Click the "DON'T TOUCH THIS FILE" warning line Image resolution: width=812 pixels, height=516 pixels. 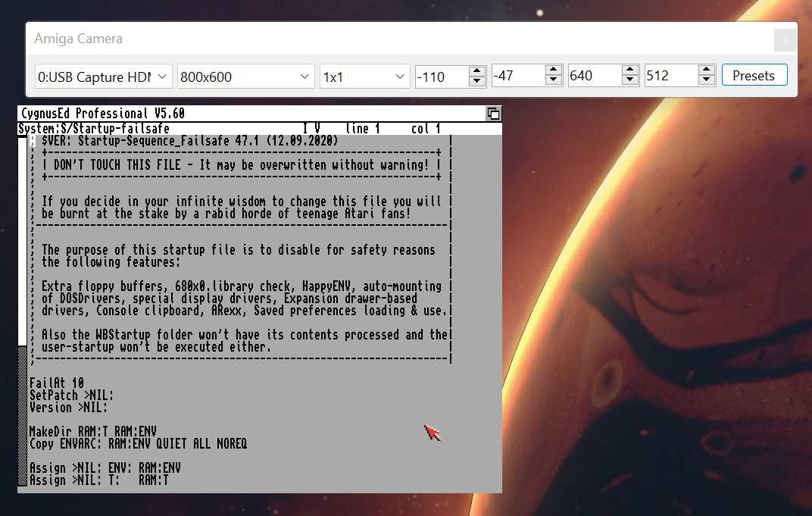[242, 165]
